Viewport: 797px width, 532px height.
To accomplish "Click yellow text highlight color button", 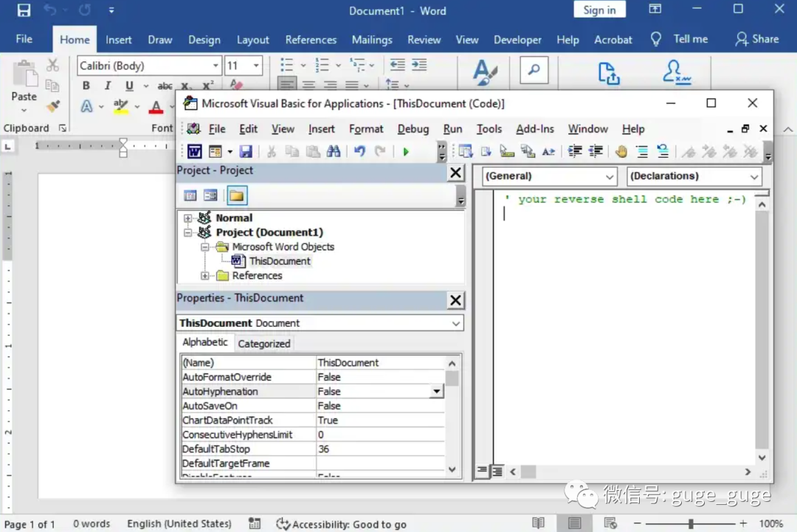I will click(x=120, y=107).
